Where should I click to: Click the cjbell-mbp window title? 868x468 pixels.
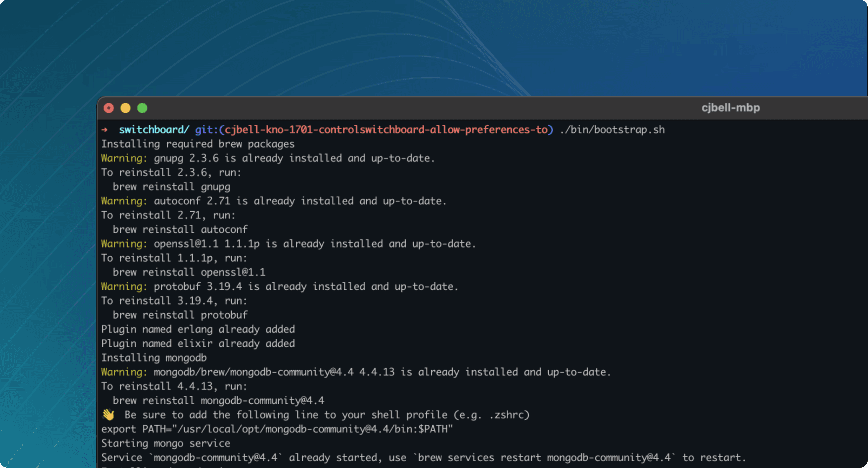[x=730, y=107]
